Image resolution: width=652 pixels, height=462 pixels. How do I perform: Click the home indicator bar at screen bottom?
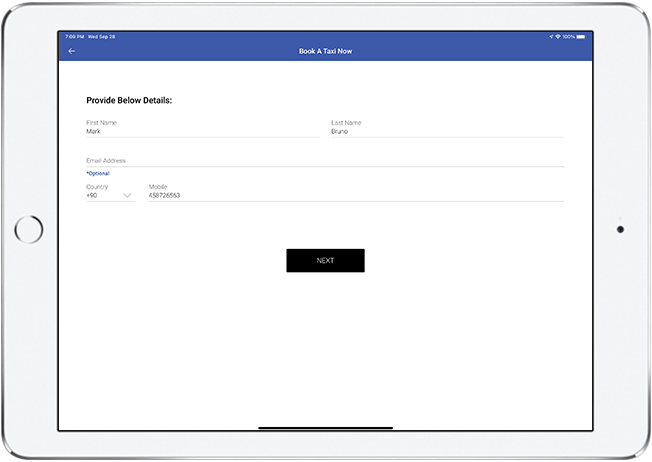point(325,427)
